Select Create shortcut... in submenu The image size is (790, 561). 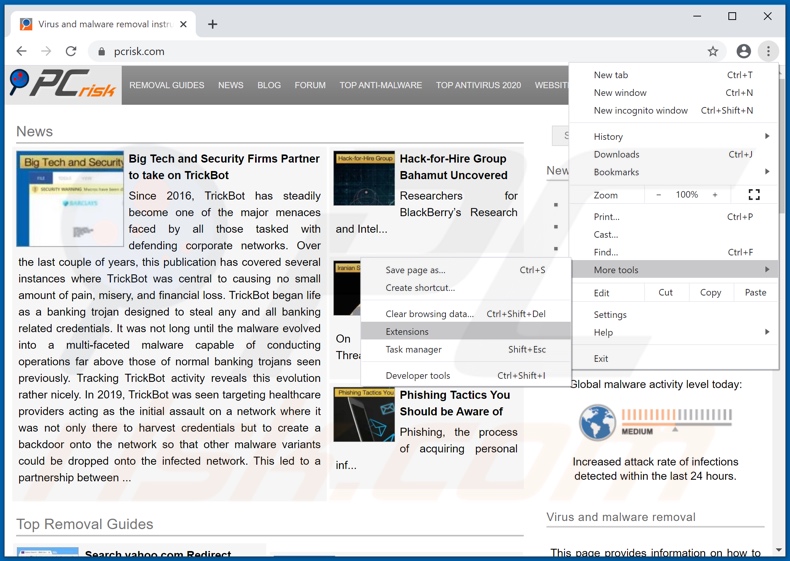[x=466, y=288]
